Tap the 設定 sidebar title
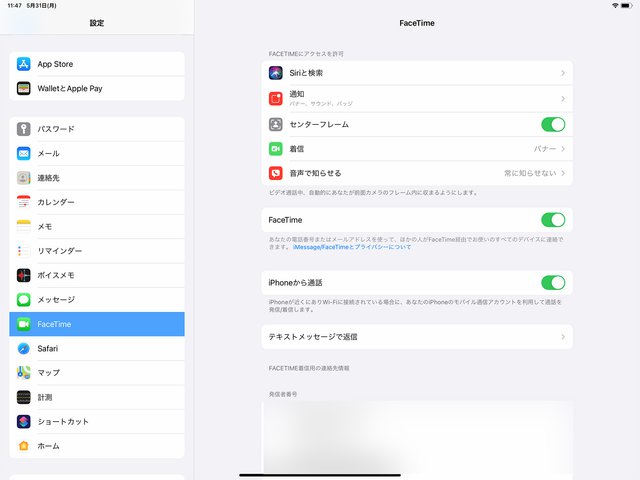Image resolution: width=640 pixels, height=480 pixels. click(97, 23)
